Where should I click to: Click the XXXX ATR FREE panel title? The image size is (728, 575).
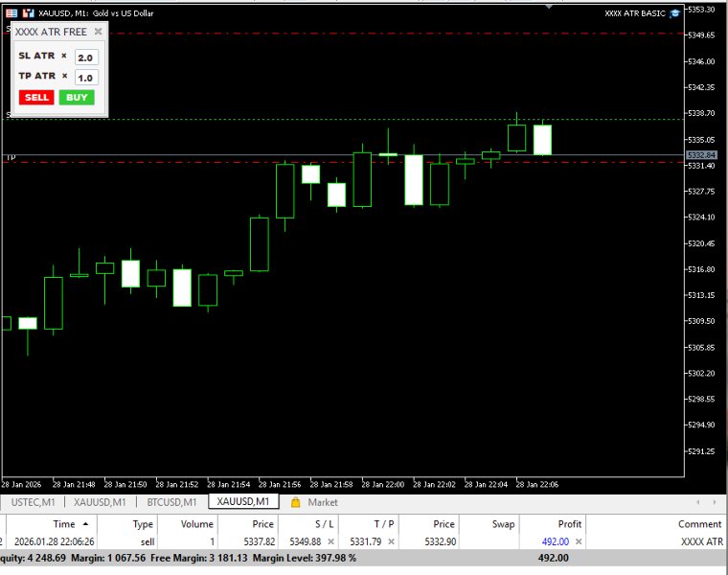click(51, 32)
